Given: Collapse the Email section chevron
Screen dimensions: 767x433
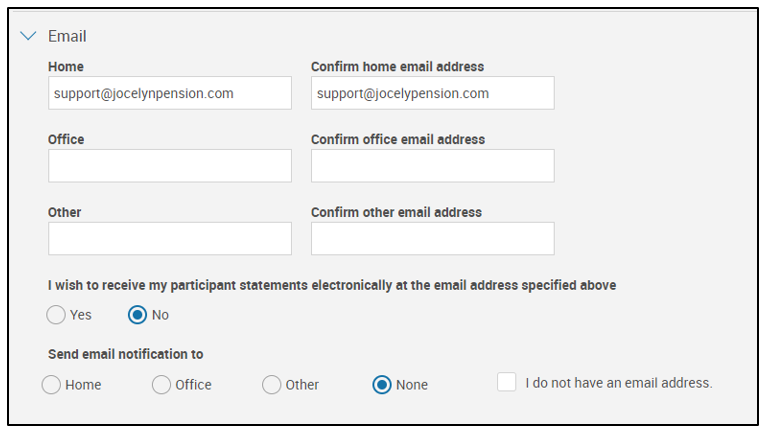Looking at the screenshot, I should click(28, 36).
